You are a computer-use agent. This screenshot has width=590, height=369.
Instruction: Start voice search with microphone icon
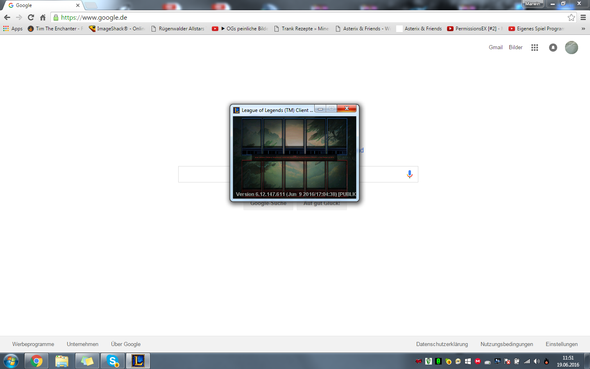pos(409,174)
